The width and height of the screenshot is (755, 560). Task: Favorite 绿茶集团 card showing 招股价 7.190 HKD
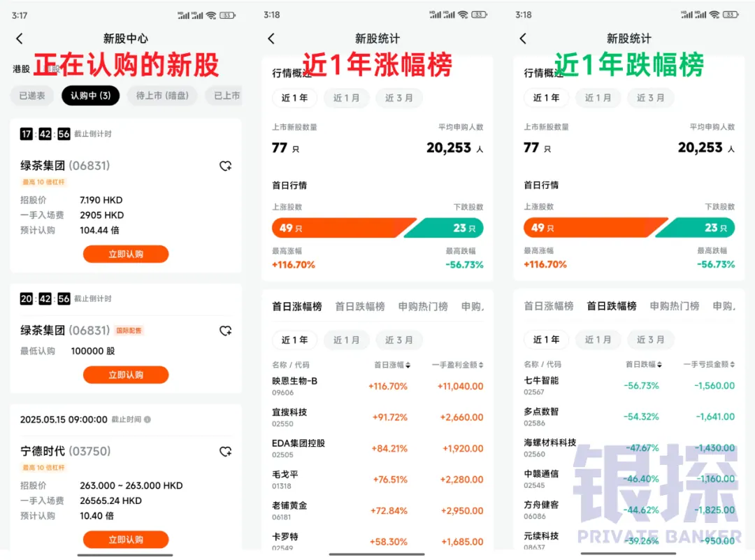pyautogui.click(x=225, y=166)
